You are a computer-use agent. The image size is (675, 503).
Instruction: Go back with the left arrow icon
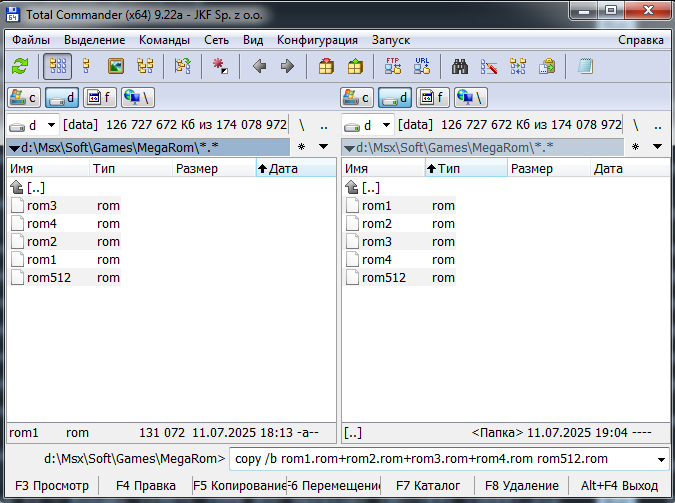tap(259, 66)
